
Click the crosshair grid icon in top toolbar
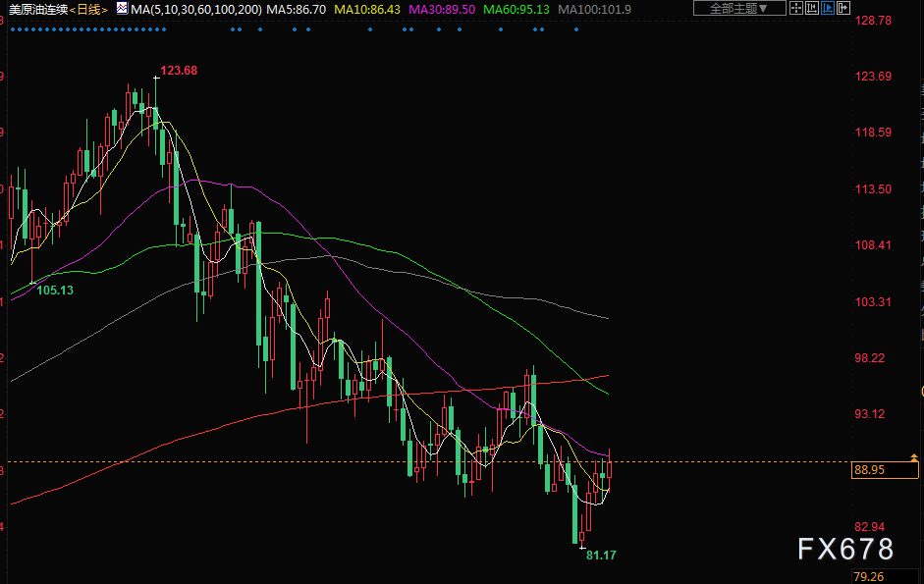coord(796,8)
